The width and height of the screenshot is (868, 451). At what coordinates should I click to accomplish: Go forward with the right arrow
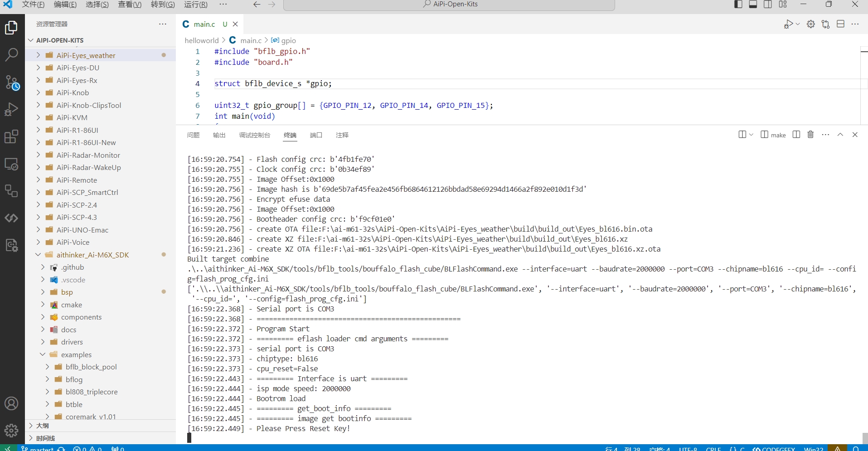[272, 5]
